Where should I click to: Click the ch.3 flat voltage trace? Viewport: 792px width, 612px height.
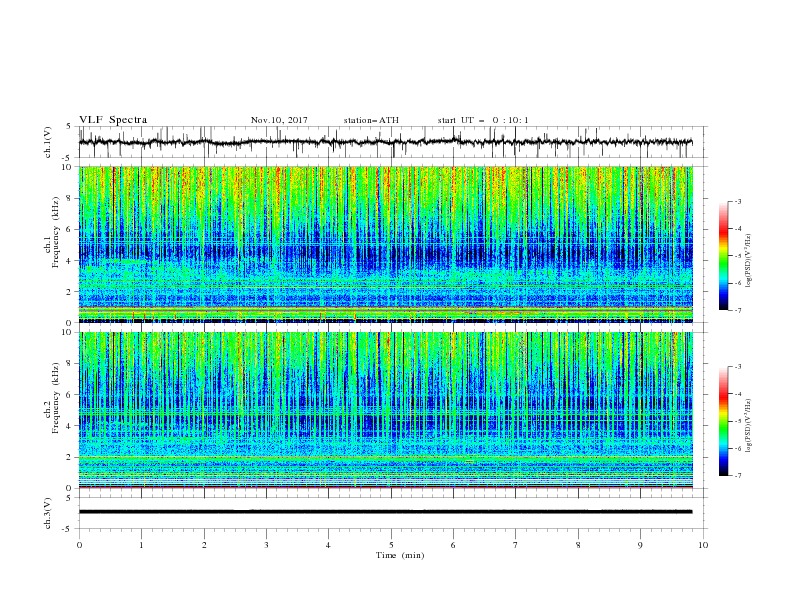[x=386, y=512]
